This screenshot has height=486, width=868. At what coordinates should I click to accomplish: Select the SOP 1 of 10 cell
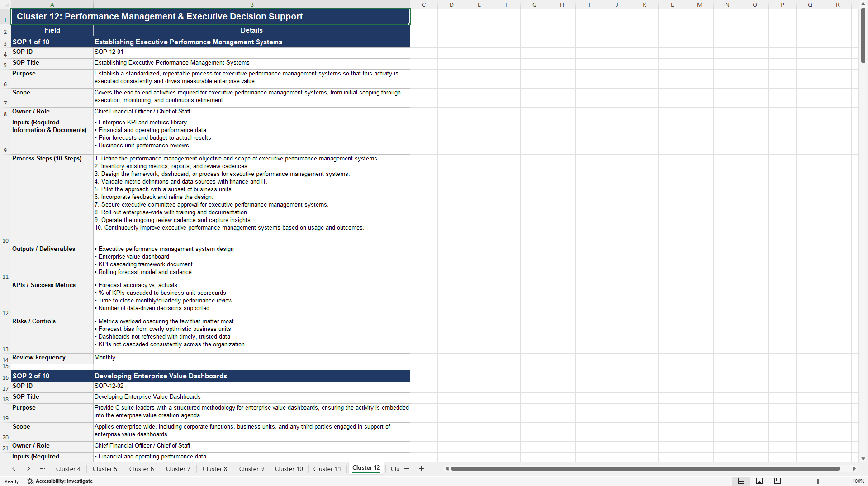[52, 42]
